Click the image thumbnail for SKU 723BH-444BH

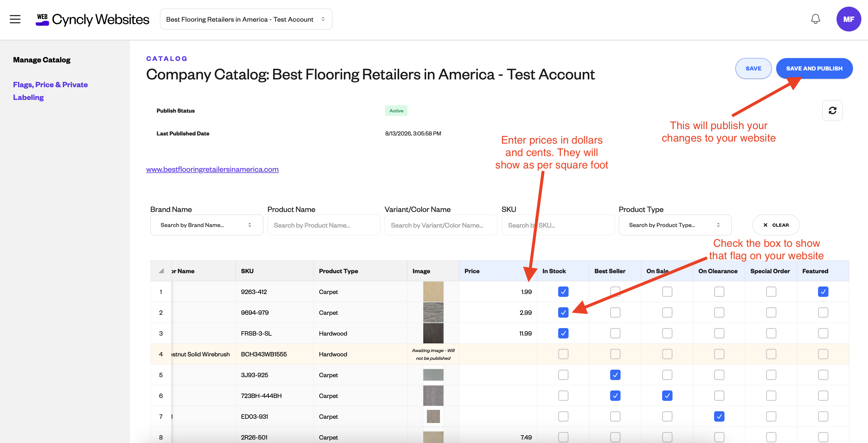pos(433,396)
